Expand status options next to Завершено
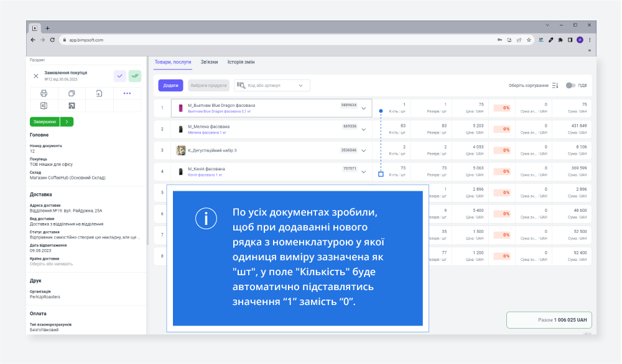622x364 pixels. pos(67,122)
